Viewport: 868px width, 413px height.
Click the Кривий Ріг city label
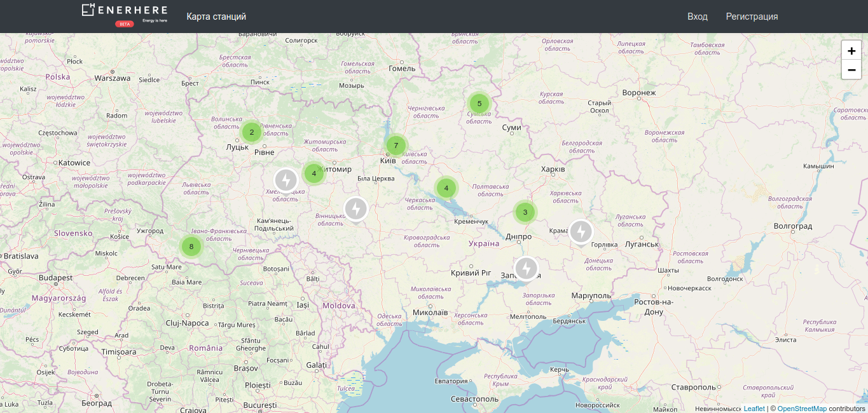pyautogui.click(x=471, y=273)
